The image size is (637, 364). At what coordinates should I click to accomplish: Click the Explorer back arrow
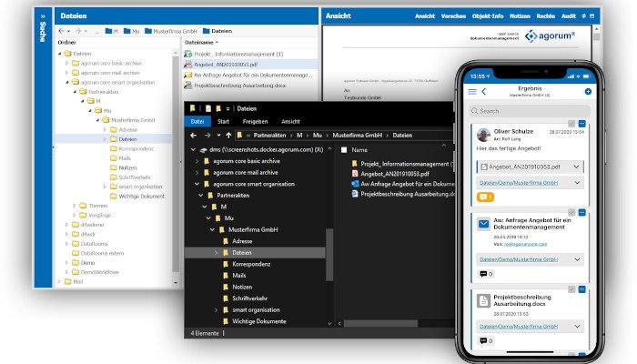click(193, 136)
